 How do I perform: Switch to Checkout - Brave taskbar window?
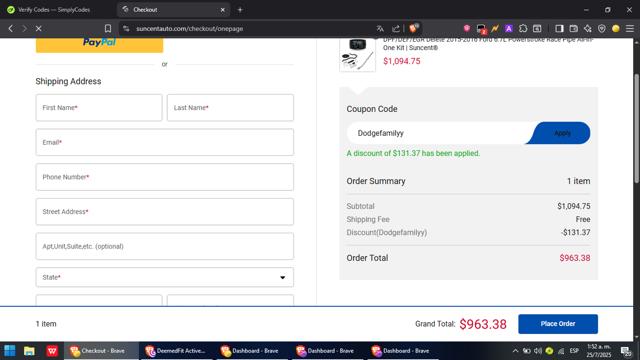click(x=101, y=351)
